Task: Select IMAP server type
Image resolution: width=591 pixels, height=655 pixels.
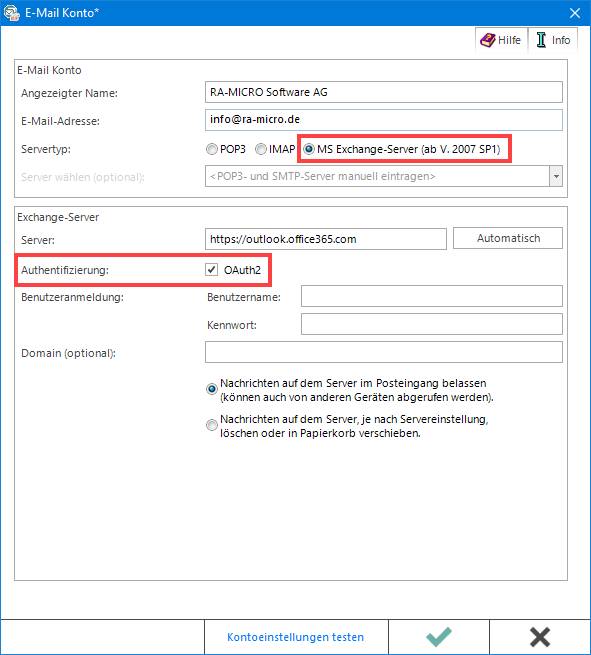Action: [261, 149]
